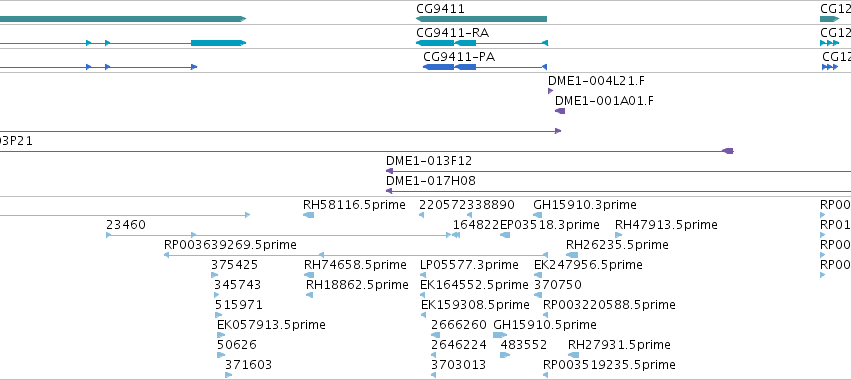Click the RP003639269.5prime feature label
This screenshot has height=380, width=851.
click(x=230, y=245)
